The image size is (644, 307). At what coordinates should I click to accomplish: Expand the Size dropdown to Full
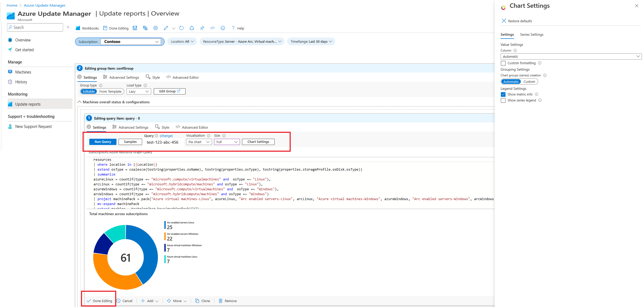pos(227,142)
